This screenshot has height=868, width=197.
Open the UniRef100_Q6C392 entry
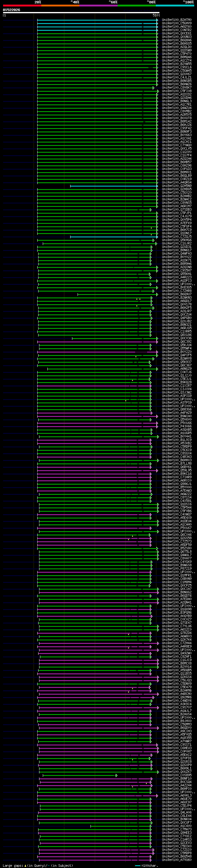click(x=177, y=342)
